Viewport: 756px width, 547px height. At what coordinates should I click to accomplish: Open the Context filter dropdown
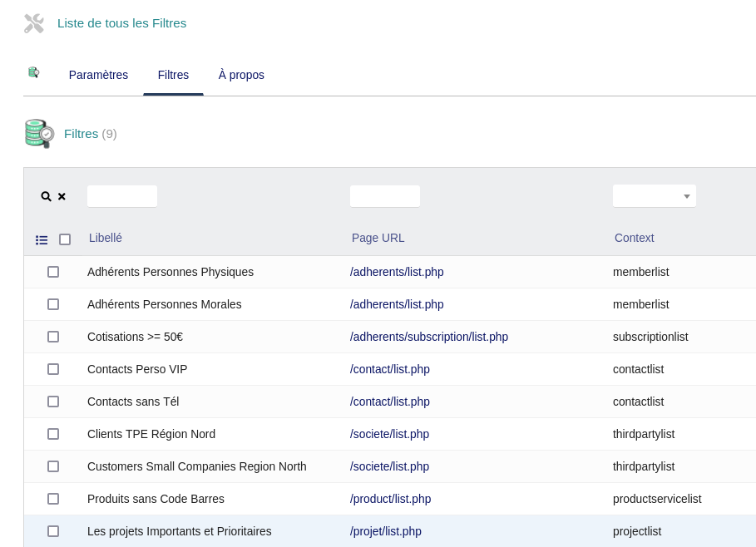click(654, 196)
